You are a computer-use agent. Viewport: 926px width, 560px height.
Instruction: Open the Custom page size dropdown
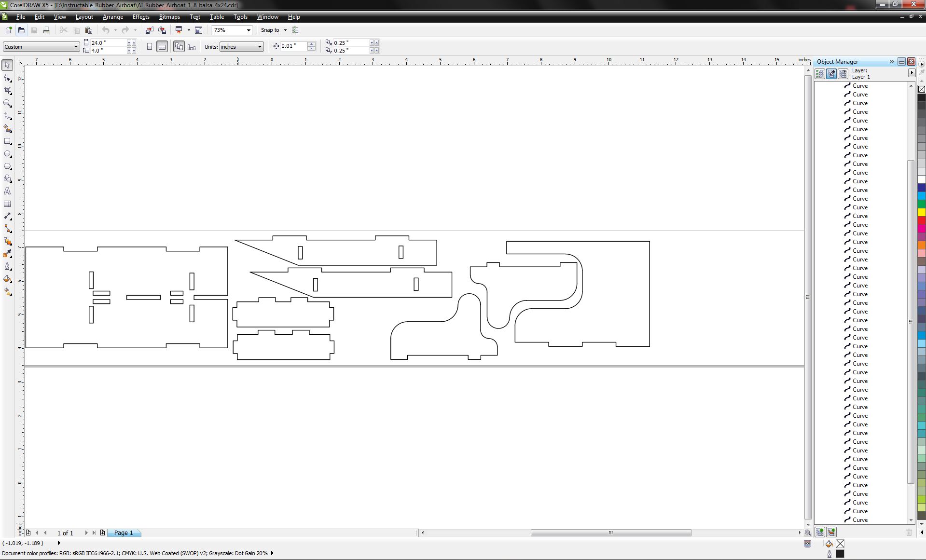pos(76,47)
